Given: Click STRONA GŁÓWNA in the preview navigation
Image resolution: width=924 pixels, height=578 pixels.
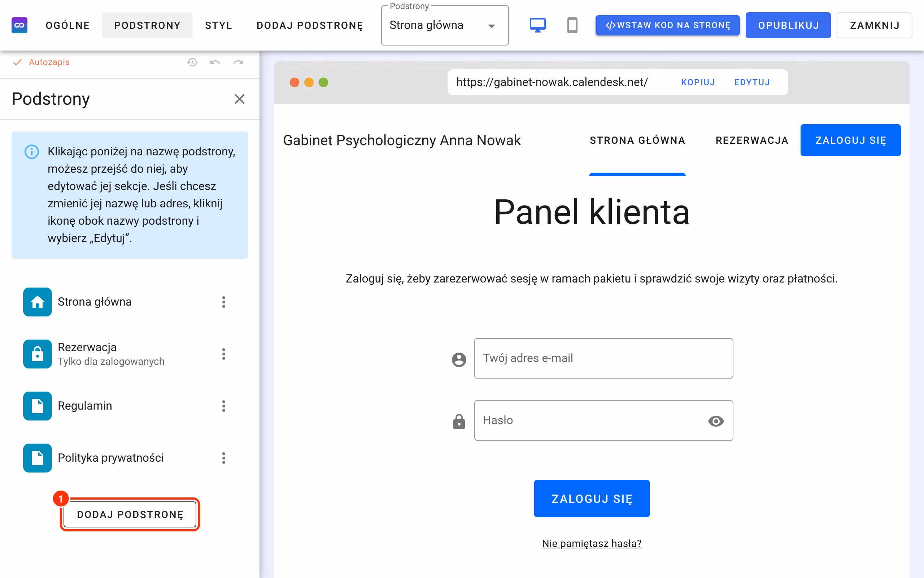Looking at the screenshot, I should click(x=637, y=140).
